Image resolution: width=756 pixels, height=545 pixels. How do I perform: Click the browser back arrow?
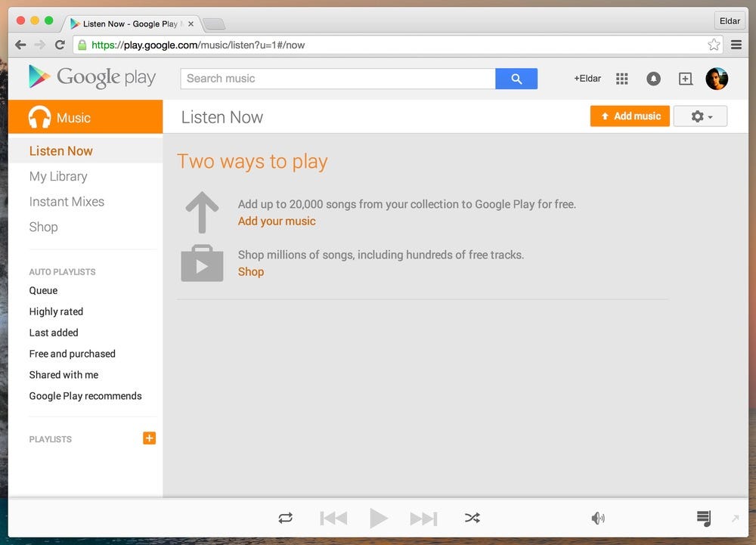20,45
